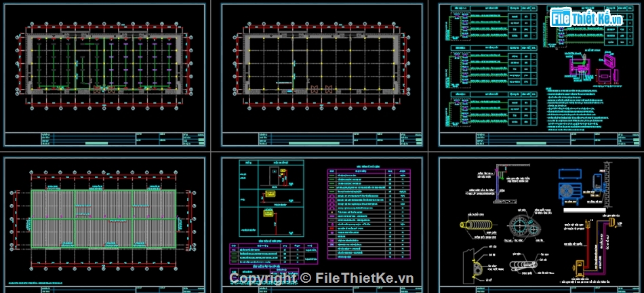This screenshot has width=644, height=293.
Task: Open the floor plan sheet with green wiring
Action: pyautogui.click(x=104, y=75)
